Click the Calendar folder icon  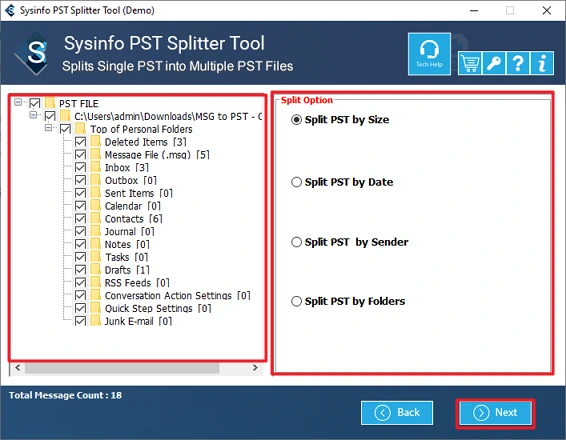tap(95, 206)
